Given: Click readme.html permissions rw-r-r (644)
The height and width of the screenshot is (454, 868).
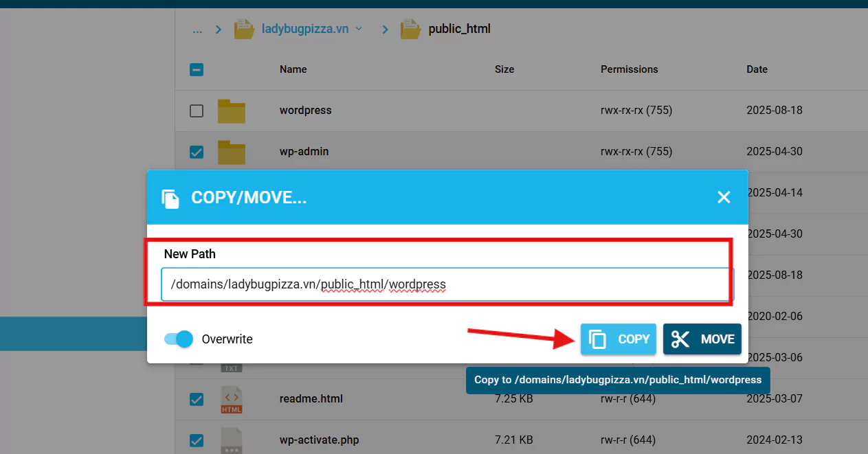Looking at the screenshot, I should [x=628, y=399].
